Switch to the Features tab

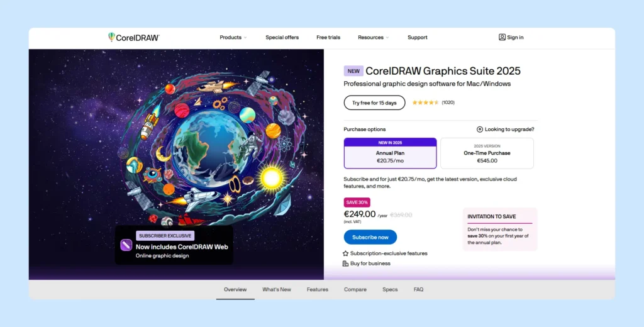pyautogui.click(x=318, y=290)
